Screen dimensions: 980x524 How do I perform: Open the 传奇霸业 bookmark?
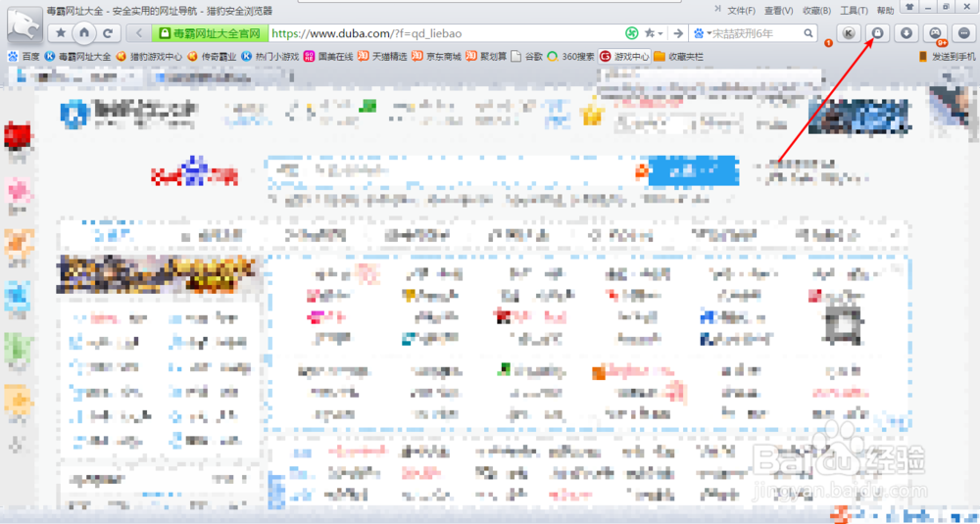[x=212, y=56]
